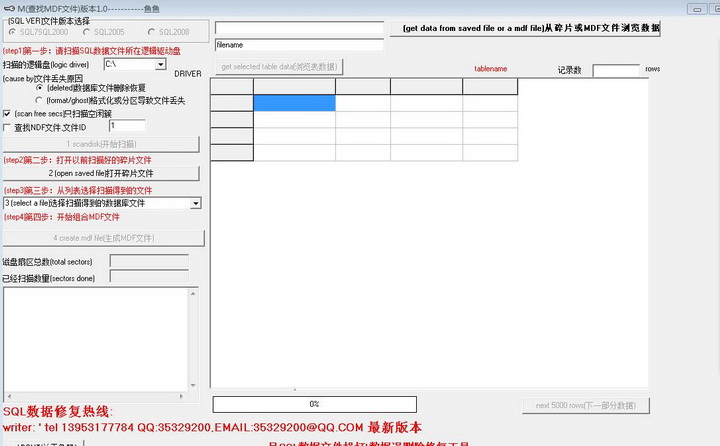This screenshot has height=446, width=720.
Task: Click the DRIVER label
Action: (188, 74)
